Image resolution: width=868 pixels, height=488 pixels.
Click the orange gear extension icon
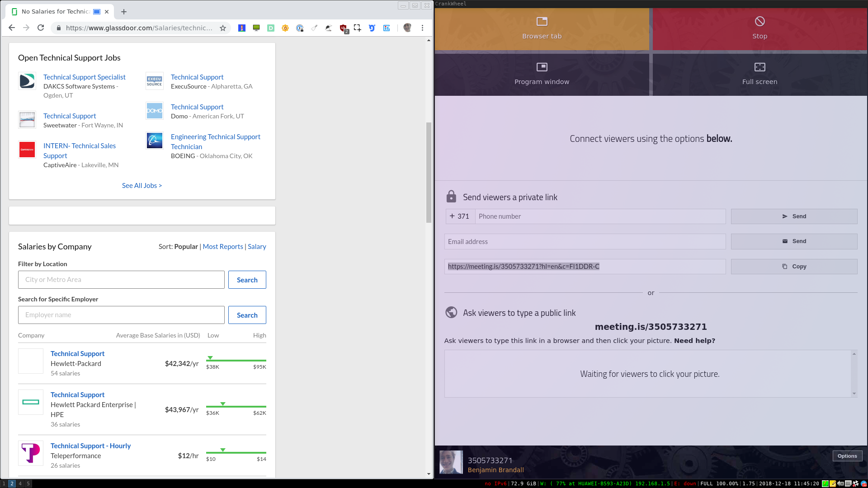tap(285, 28)
